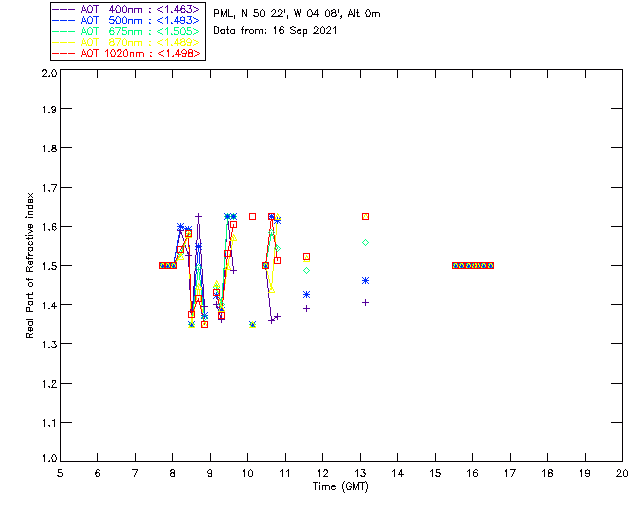Select the y-axis tick label '1.3'
Image resolution: width=640 pixels, height=512 pixels.
[49, 345]
